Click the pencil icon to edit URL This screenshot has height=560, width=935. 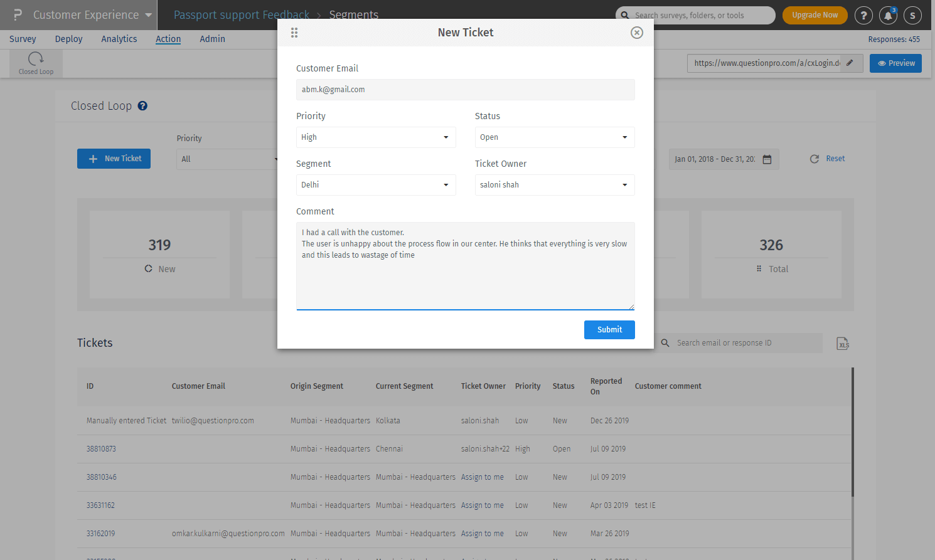(850, 63)
